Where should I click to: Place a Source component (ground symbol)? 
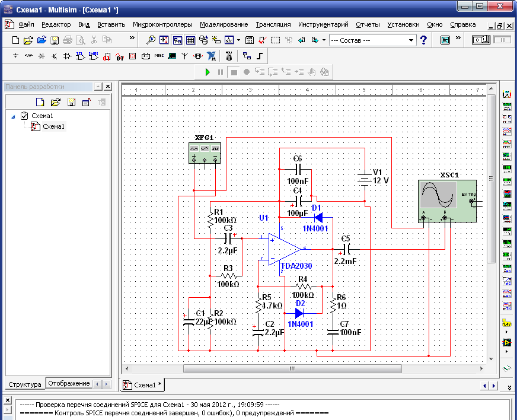(15, 56)
